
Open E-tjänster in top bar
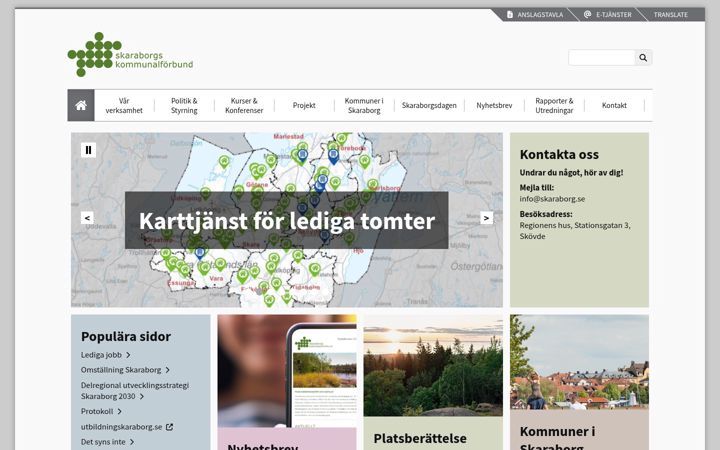click(608, 15)
